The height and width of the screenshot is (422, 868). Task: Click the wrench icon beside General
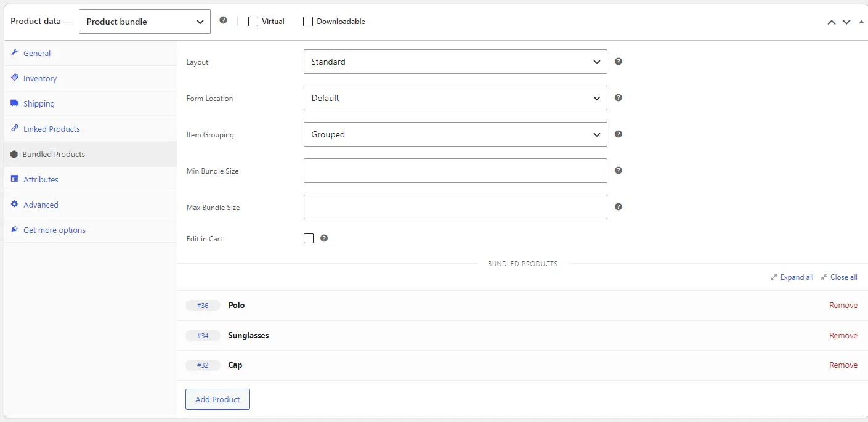coord(15,53)
